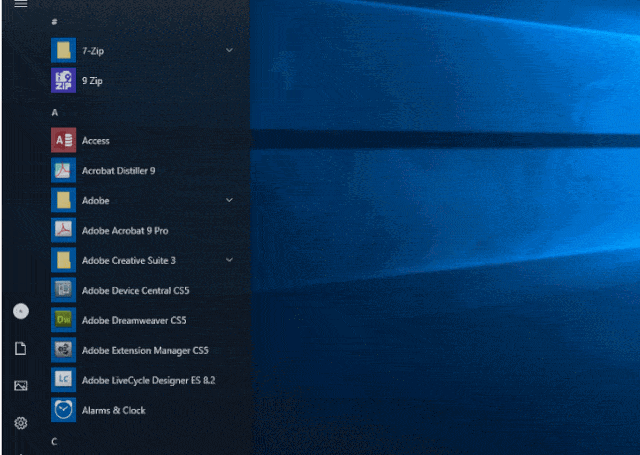Open the Alarms & Clock icon
The image size is (640, 455).
(63, 410)
